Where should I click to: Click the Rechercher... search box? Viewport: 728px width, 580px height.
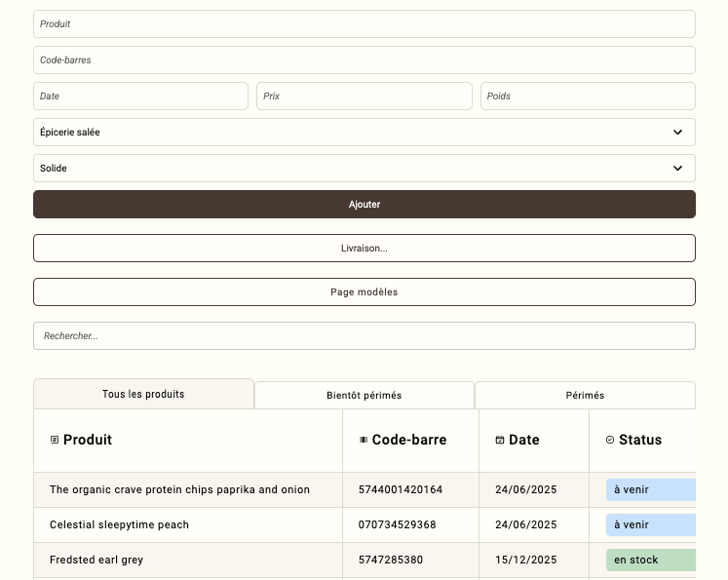[x=364, y=335]
